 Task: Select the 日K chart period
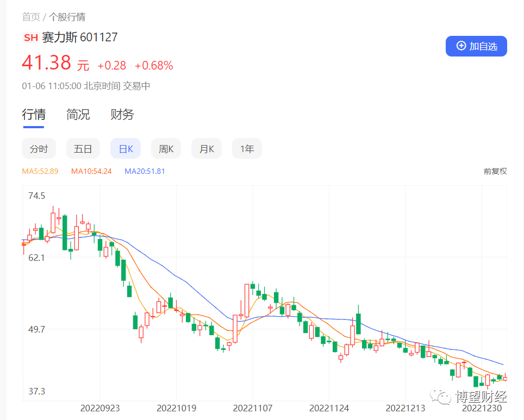[x=126, y=148]
